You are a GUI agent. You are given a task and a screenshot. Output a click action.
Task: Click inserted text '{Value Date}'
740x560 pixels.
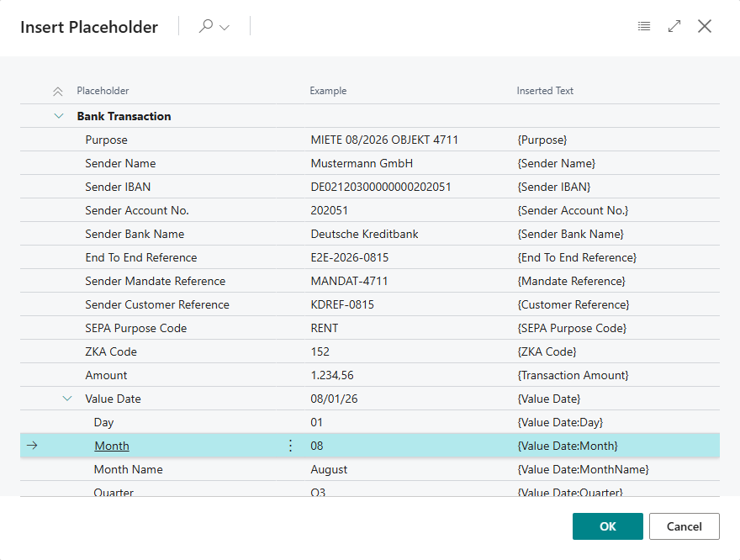pyautogui.click(x=548, y=399)
